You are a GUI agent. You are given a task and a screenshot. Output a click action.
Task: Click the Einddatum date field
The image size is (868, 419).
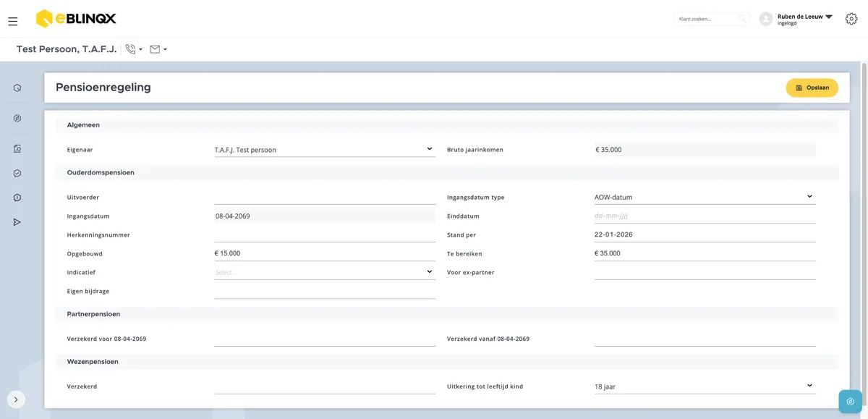(705, 216)
